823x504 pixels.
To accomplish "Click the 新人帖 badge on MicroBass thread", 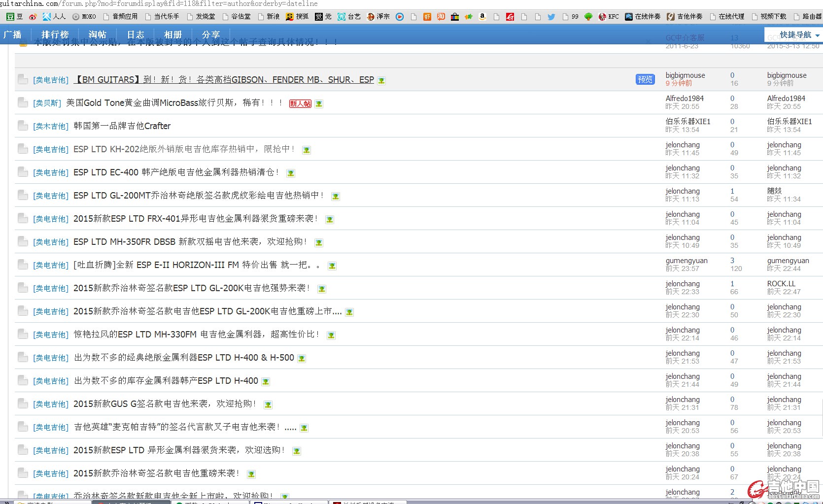I will [300, 103].
